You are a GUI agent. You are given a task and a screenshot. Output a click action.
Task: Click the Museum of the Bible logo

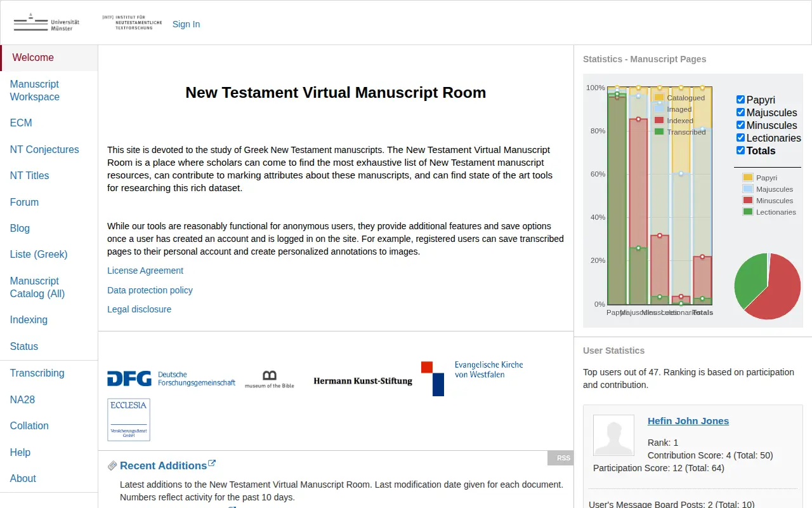(x=270, y=379)
